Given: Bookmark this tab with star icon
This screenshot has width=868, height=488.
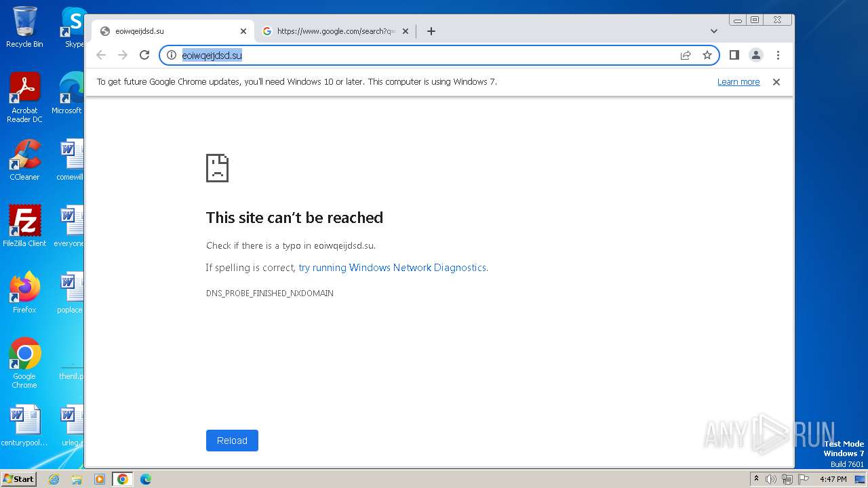Looking at the screenshot, I should pyautogui.click(x=707, y=55).
